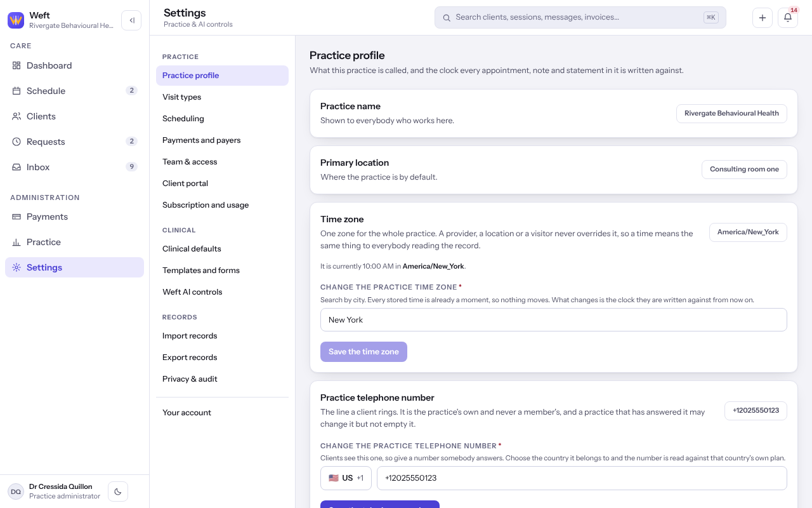Navigate to Payments

[x=75, y=217]
